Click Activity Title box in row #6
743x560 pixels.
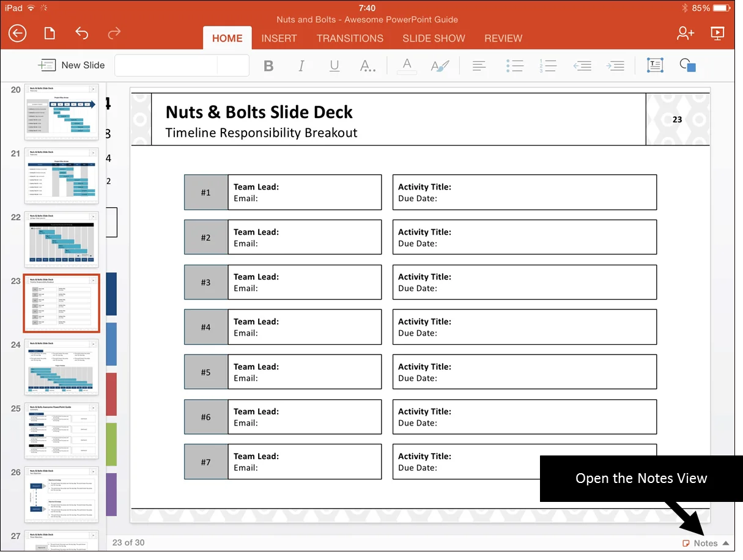click(525, 417)
